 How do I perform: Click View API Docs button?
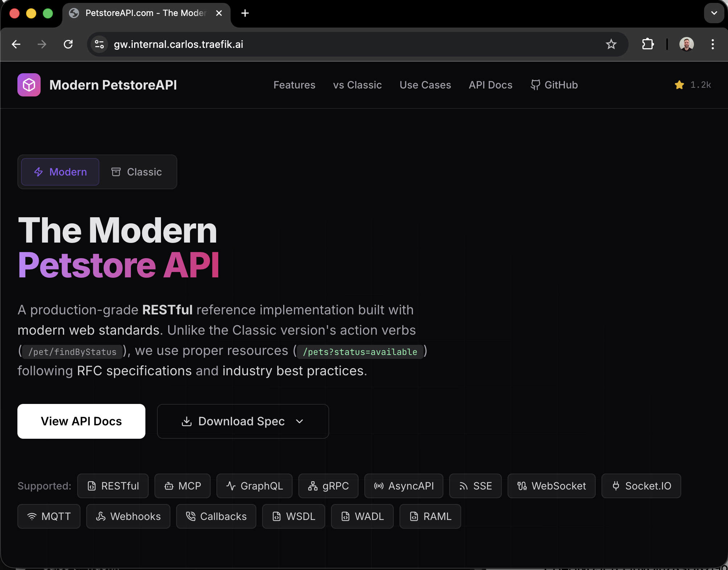click(x=81, y=421)
